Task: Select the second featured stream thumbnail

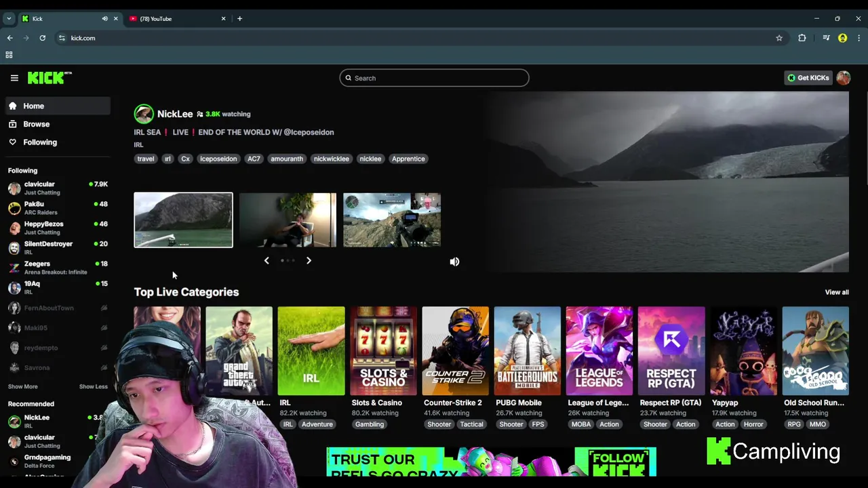Action: pyautogui.click(x=288, y=220)
